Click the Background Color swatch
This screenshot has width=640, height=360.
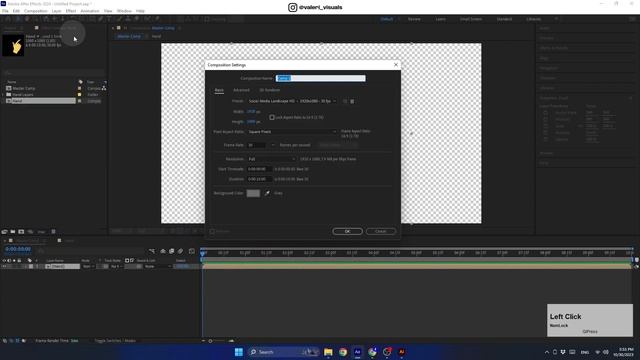point(253,193)
